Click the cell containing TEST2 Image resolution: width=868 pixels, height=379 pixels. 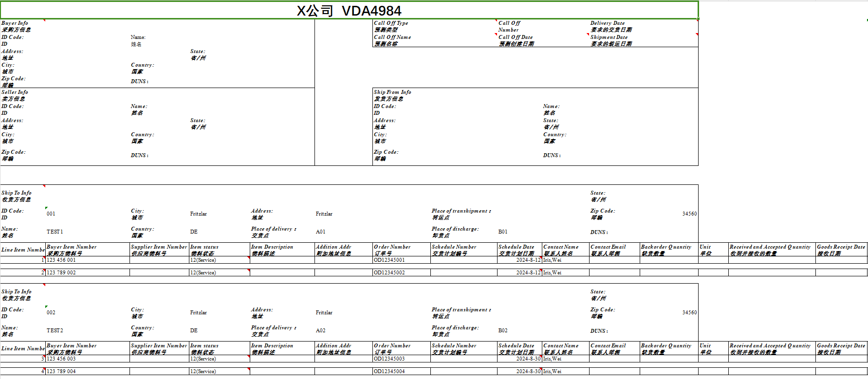click(x=55, y=331)
